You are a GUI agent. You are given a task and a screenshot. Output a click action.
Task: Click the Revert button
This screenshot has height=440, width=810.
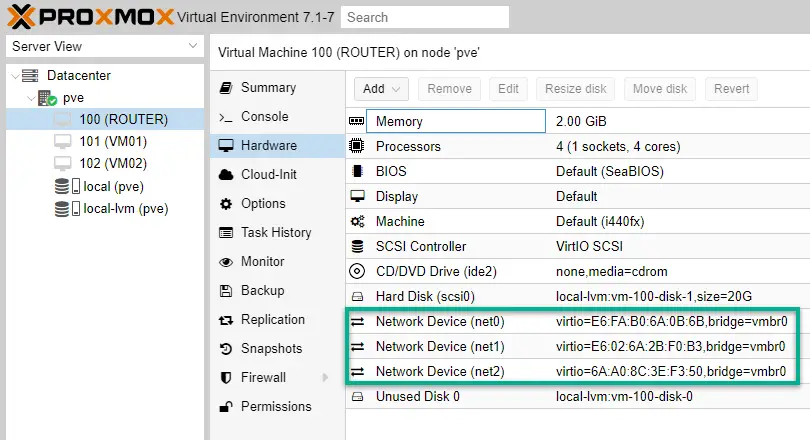[731, 89]
